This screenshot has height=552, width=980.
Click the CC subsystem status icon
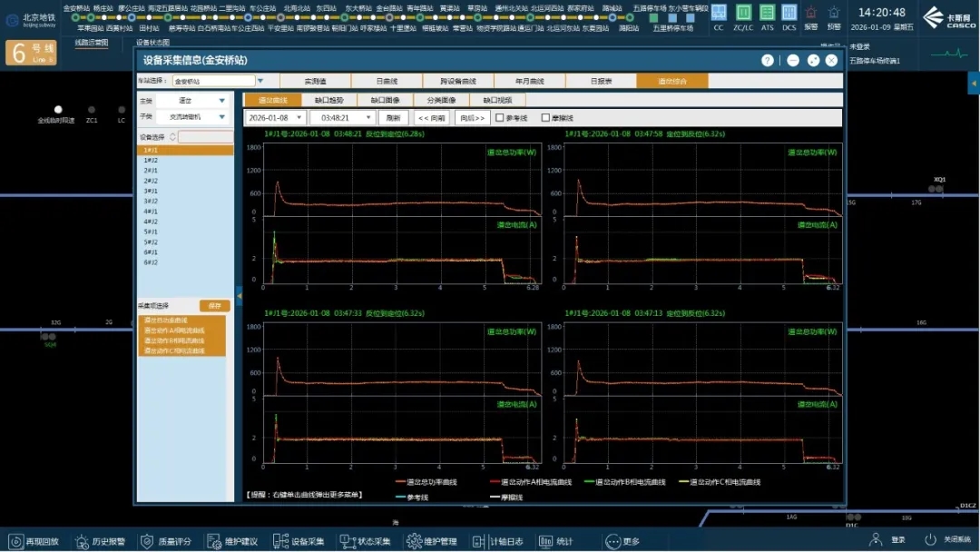(x=719, y=13)
